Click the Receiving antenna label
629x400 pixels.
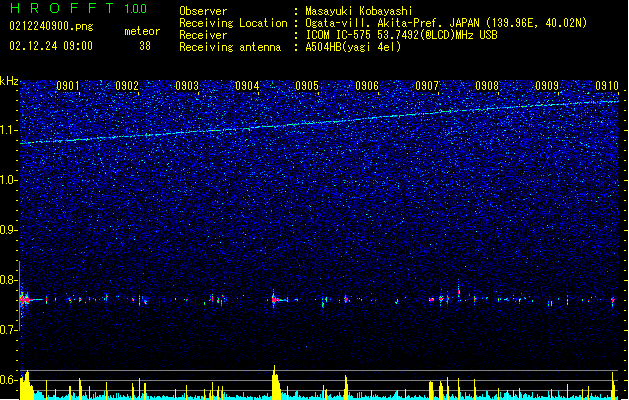tap(230, 47)
